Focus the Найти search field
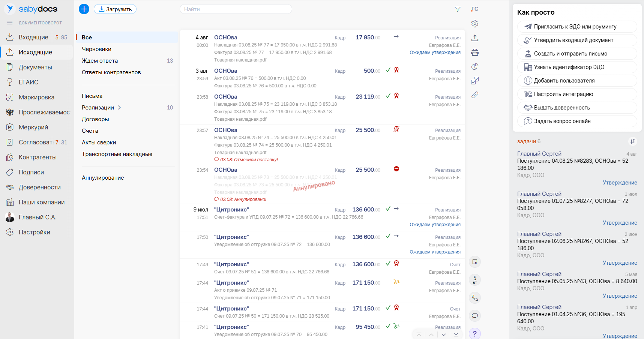This screenshot has height=339, width=644. (236, 9)
